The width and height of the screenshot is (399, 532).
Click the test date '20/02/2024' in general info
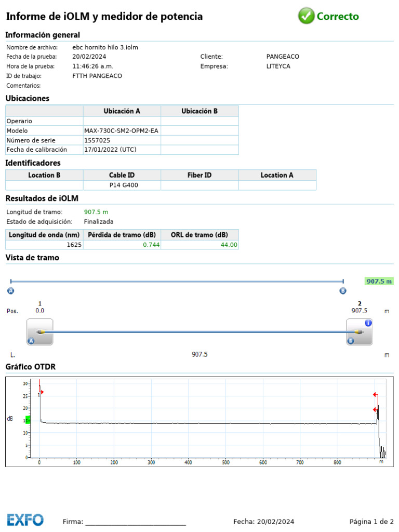point(89,57)
